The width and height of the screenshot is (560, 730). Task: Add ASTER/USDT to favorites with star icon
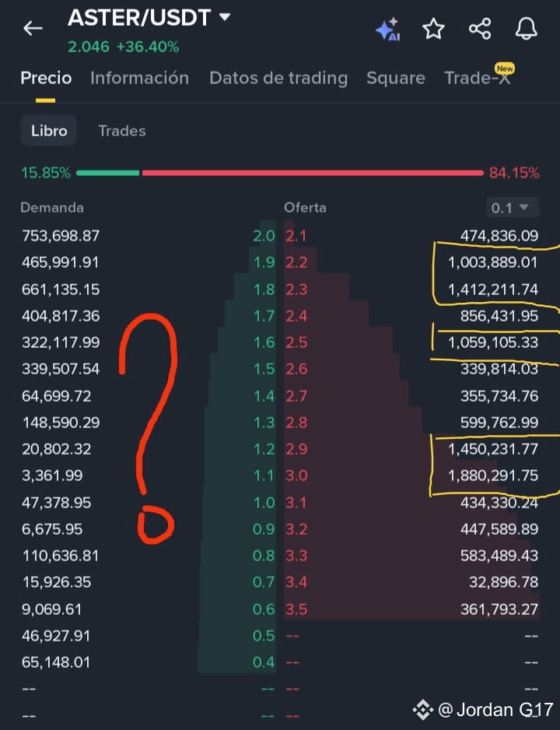pyautogui.click(x=433, y=29)
